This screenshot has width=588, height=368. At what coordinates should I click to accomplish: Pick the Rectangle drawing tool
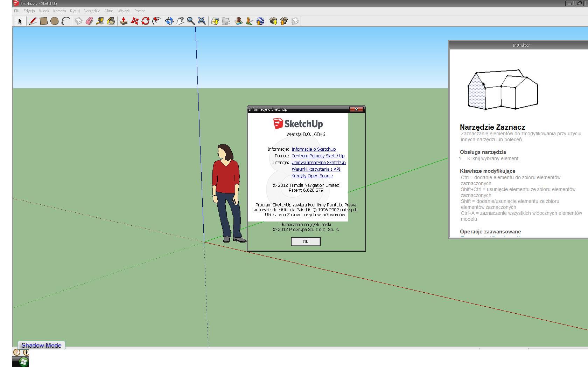tap(43, 21)
